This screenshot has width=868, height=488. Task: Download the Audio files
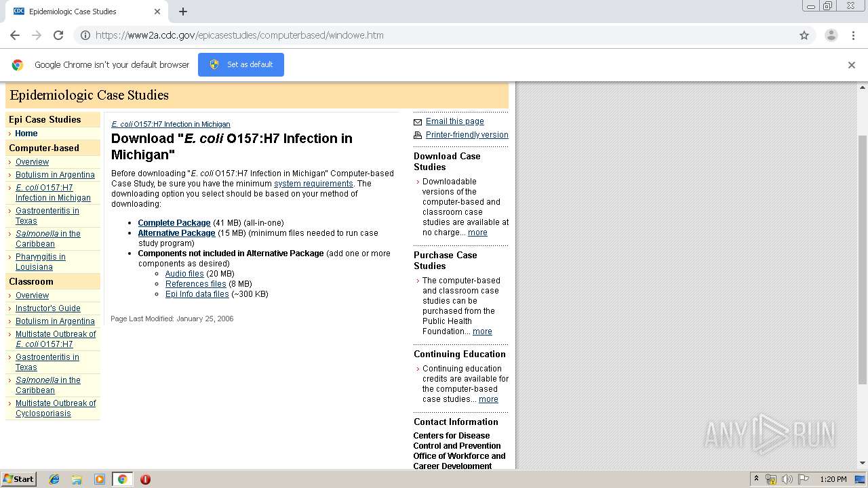coord(184,274)
